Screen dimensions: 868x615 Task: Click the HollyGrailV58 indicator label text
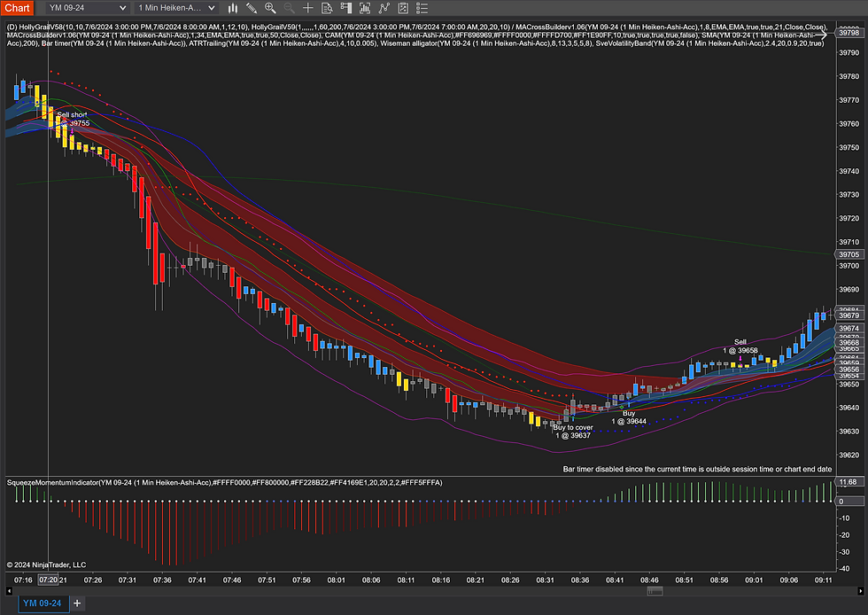click(41, 27)
